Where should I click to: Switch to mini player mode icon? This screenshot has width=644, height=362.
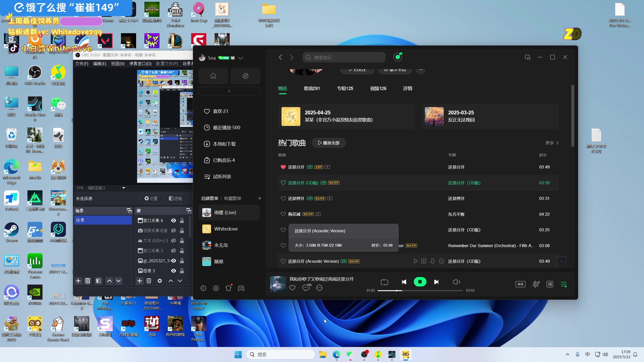[x=528, y=57]
